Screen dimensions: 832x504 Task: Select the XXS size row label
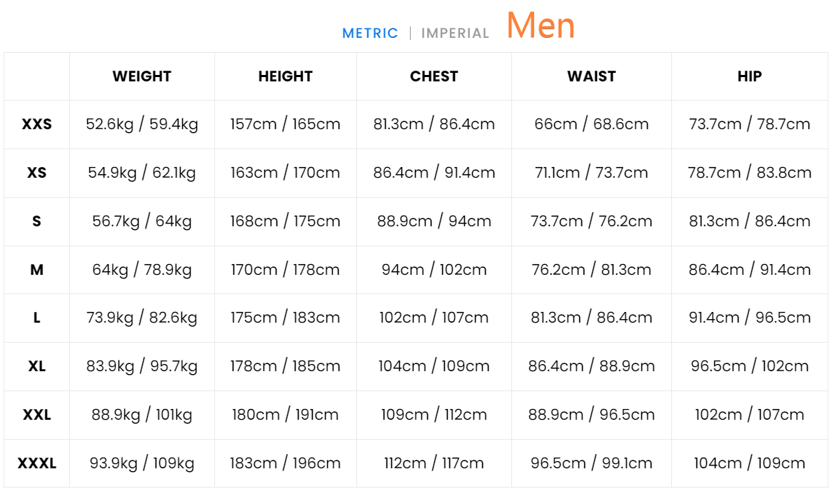pyautogui.click(x=37, y=124)
